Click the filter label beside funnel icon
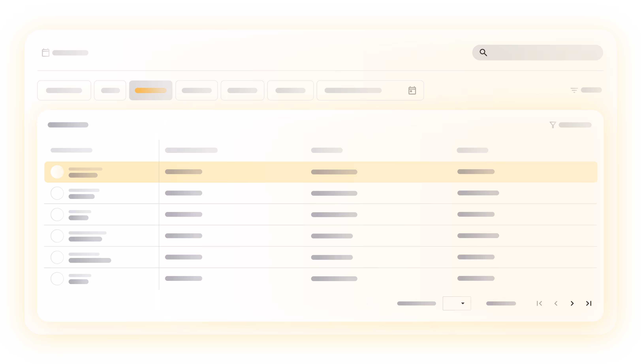 575,125
